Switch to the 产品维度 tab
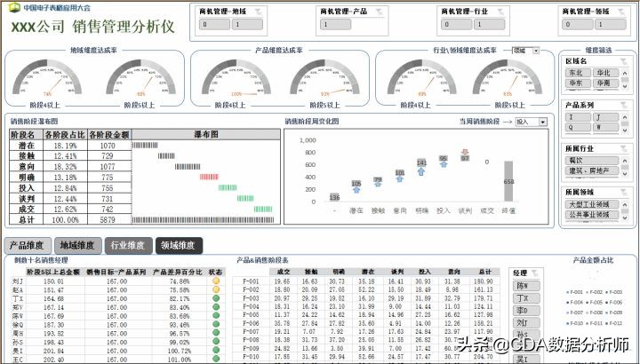 click(x=28, y=245)
